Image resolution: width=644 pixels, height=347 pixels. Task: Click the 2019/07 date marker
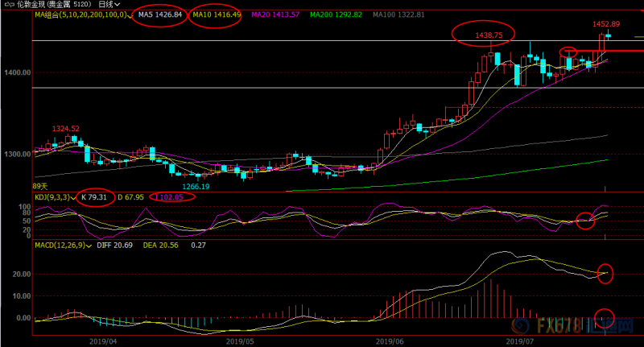[519, 341]
